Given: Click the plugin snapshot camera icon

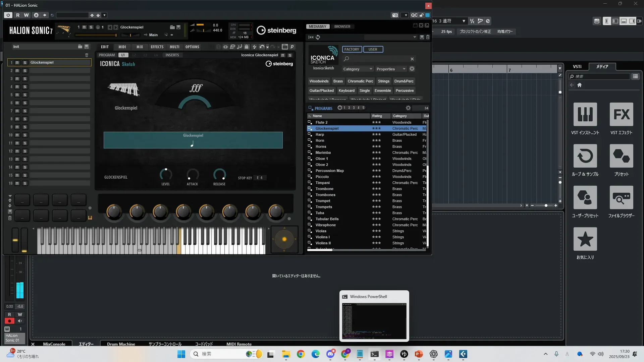Looking at the screenshot, I should (x=395, y=15).
